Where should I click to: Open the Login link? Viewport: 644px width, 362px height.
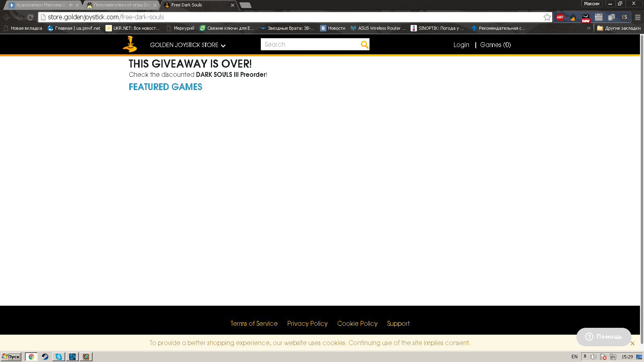(x=461, y=45)
